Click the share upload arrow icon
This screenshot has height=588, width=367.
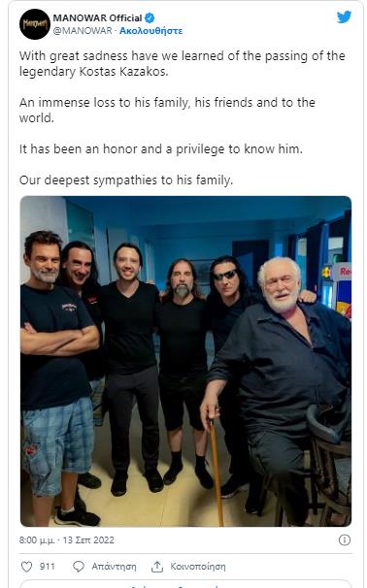[157, 567]
